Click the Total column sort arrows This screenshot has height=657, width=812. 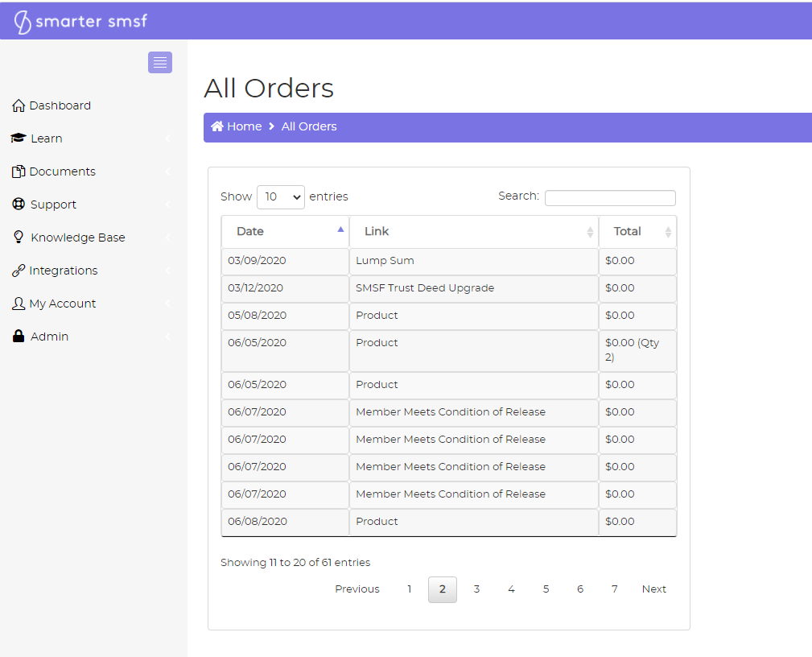pyautogui.click(x=668, y=232)
